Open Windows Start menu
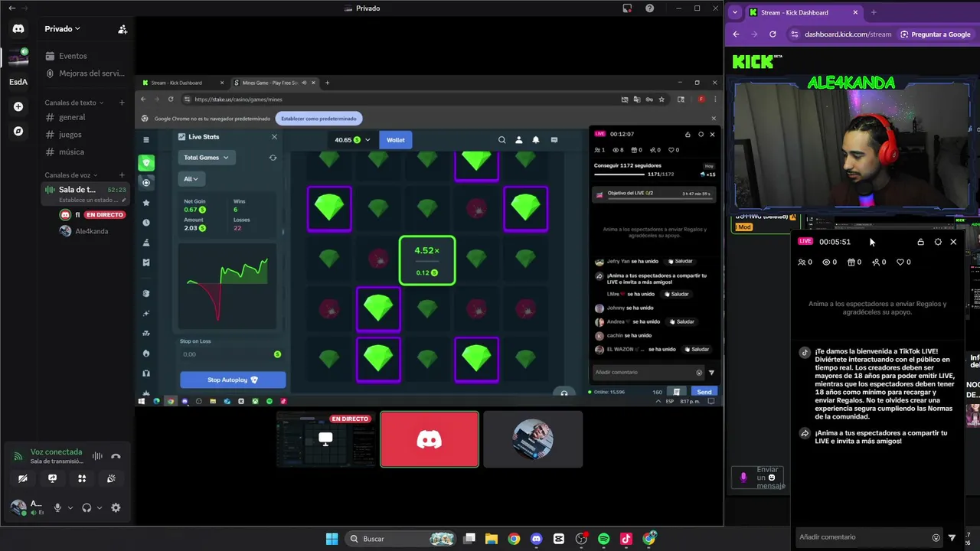 click(x=332, y=539)
